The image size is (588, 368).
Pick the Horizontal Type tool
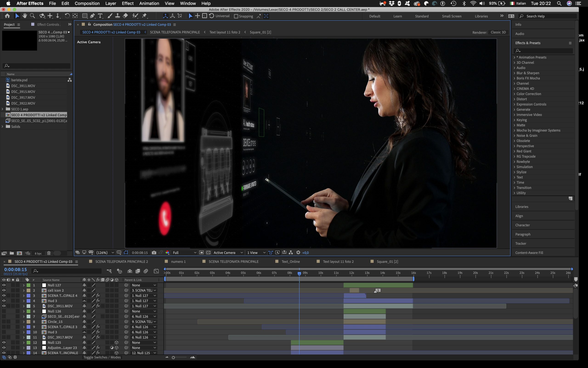[100, 16]
